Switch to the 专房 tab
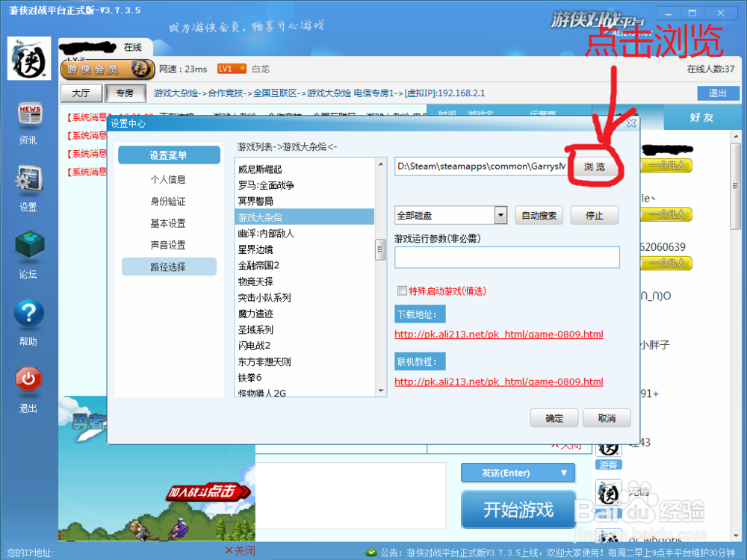 [124, 93]
